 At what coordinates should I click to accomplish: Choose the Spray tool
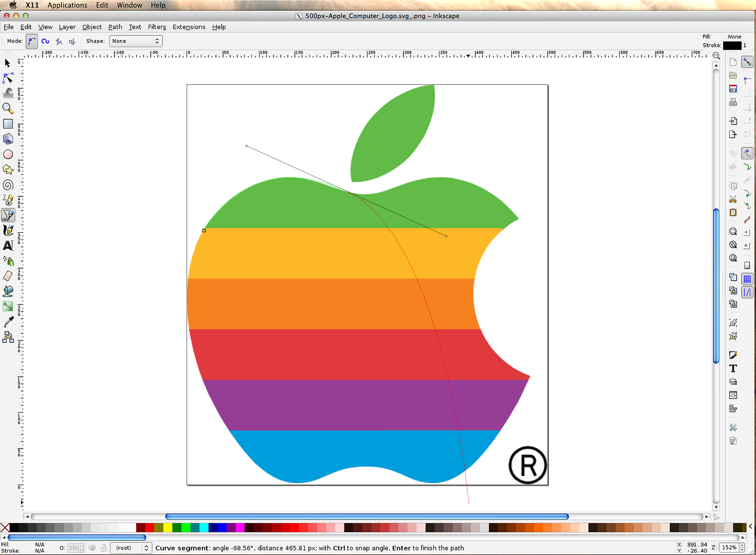click(x=8, y=261)
